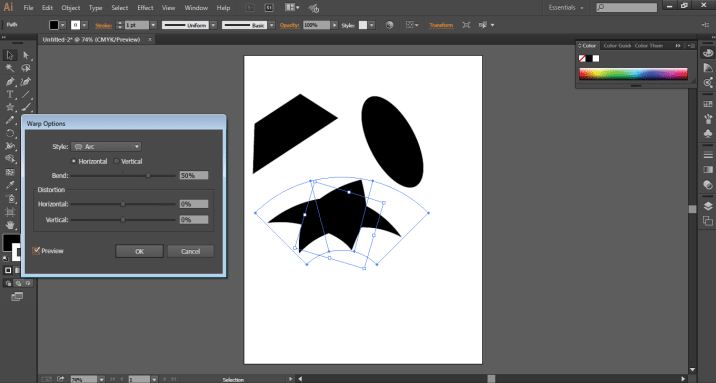The image size is (716, 383).
Task: Click the Arrange Documents icon
Action: pos(292,8)
